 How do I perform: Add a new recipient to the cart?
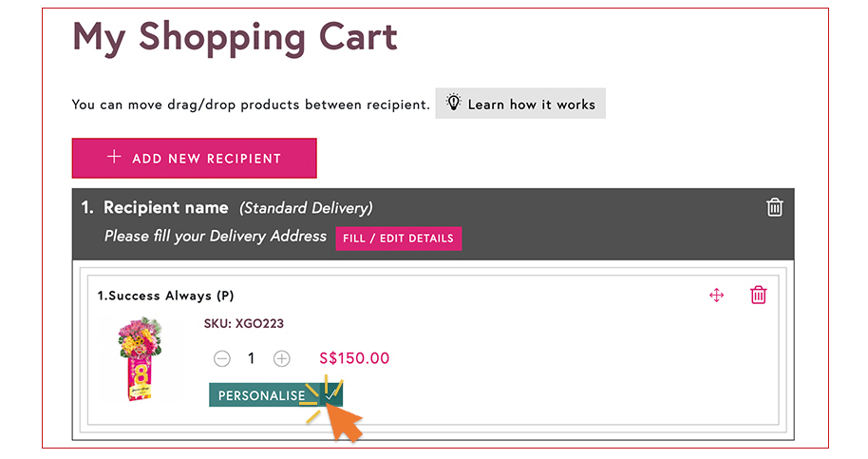[x=195, y=159]
